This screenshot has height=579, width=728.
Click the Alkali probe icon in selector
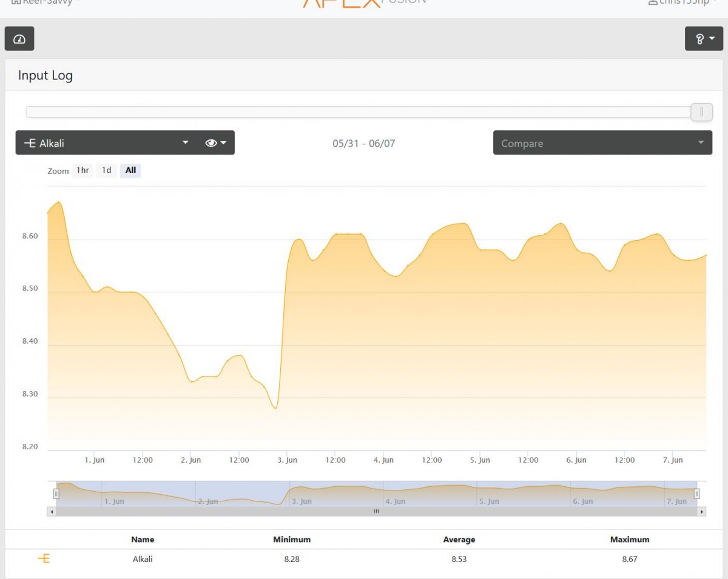(30, 143)
